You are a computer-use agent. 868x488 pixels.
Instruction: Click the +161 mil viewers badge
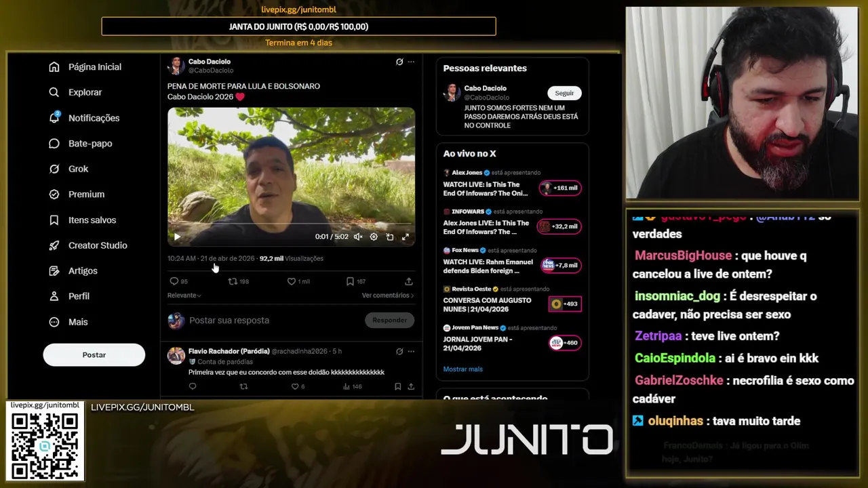(560, 188)
